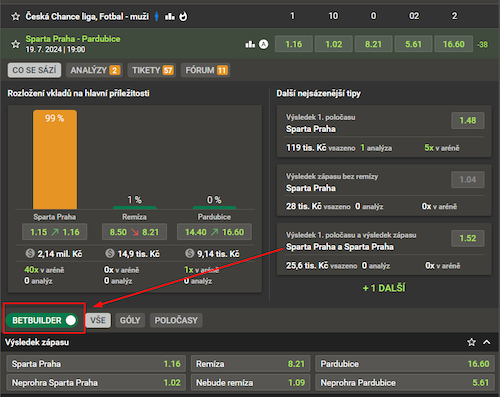Viewport: 500px width, 397px height.
Task: Click coin icon next to 9,14 tis. Kč
Action: pos(190,253)
